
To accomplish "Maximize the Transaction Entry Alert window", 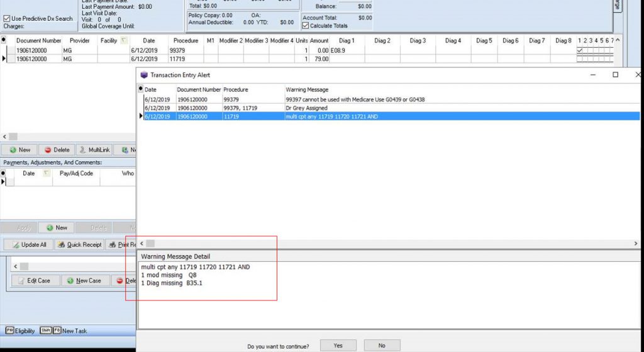I will (615, 74).
